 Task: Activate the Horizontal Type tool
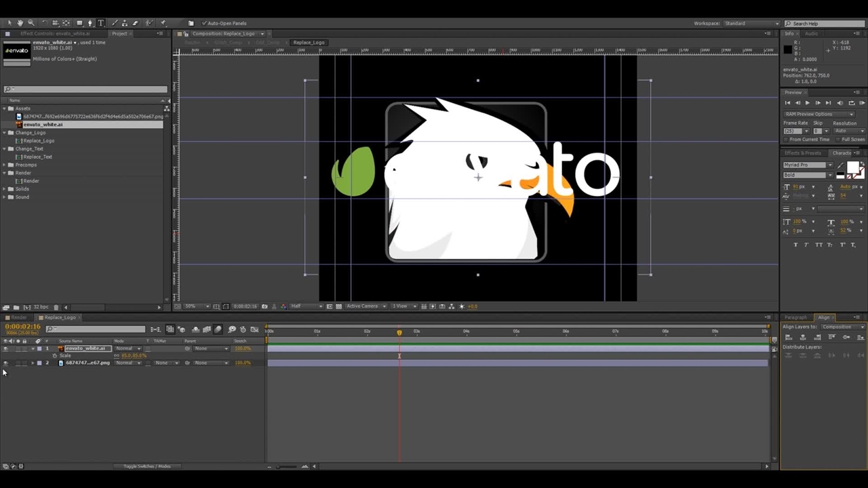click(x=101, y=23)
